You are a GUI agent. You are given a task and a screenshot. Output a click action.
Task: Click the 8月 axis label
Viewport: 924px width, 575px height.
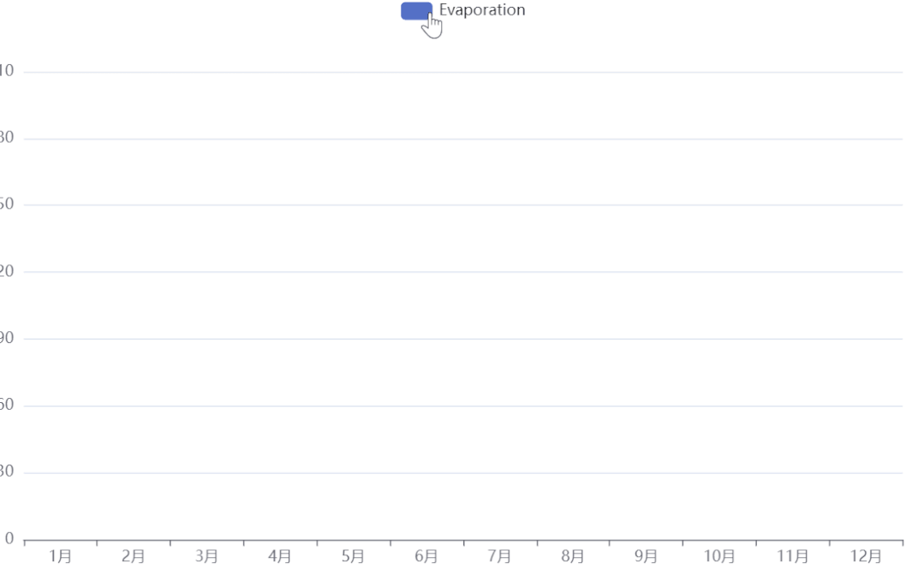(573, 556)
